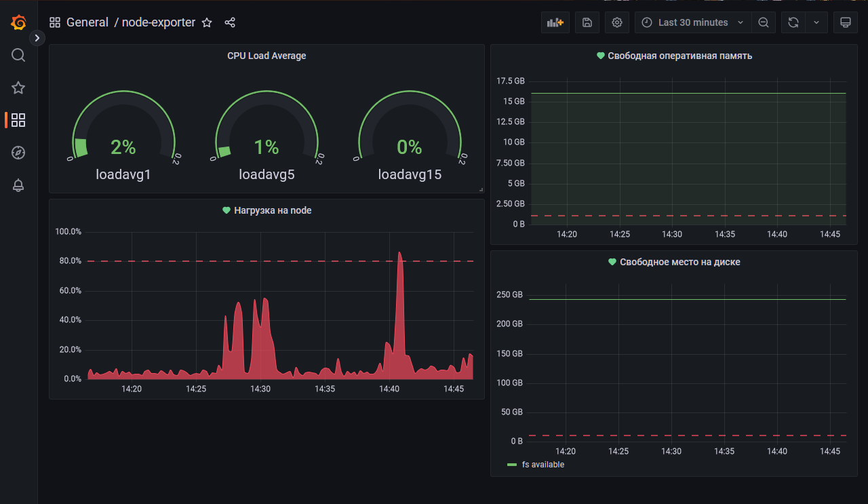Click the Refresh dashboard button
This screenshot has width=868, height=504.
pos(793,22)
